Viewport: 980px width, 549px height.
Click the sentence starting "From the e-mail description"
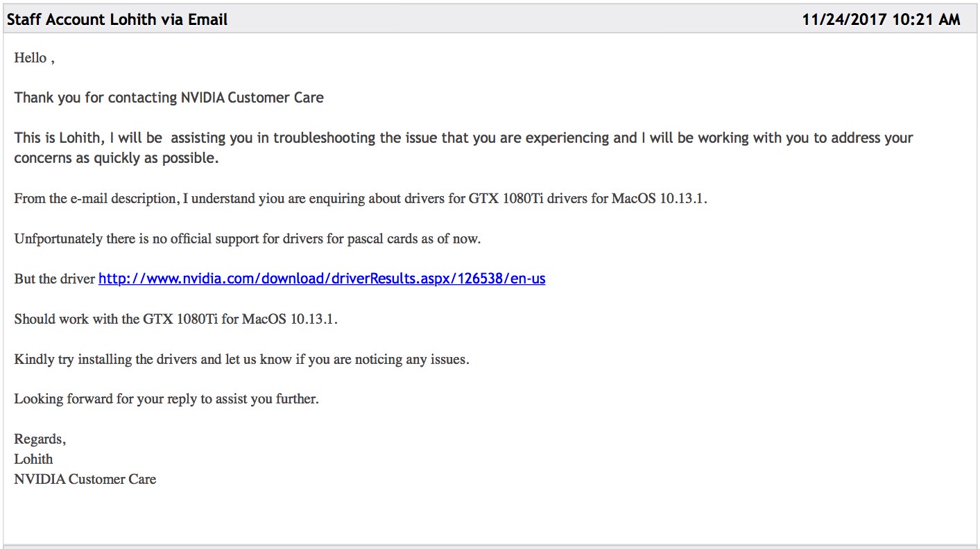360,198
